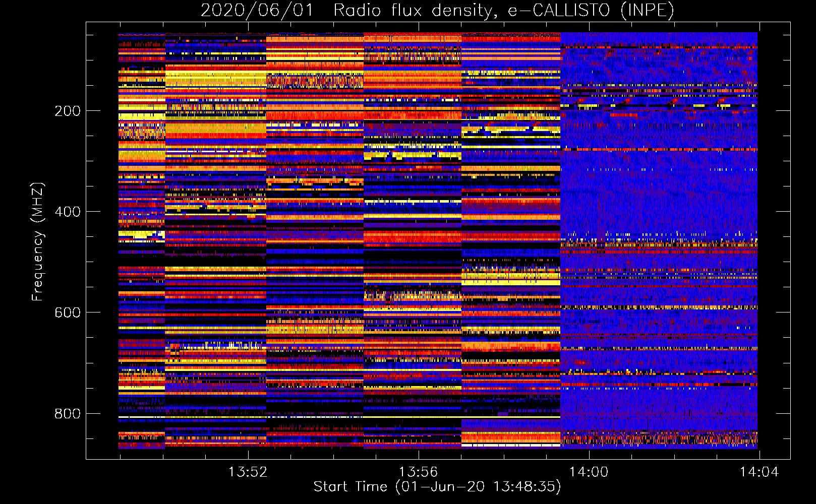Click the 'Frequency (MHZ)' axis title
The height and width of the screenshot is (504, 816).
[x=38, y=241]
